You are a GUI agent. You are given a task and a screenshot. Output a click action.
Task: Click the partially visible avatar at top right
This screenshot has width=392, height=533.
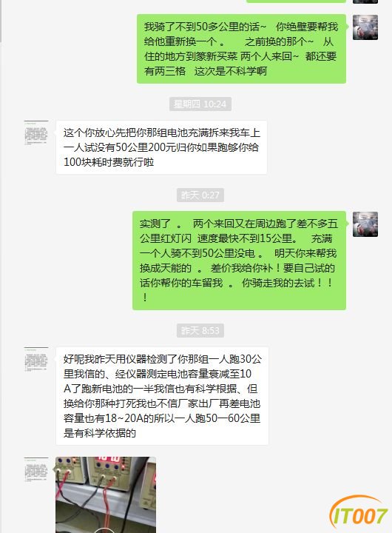click(365, 1)
